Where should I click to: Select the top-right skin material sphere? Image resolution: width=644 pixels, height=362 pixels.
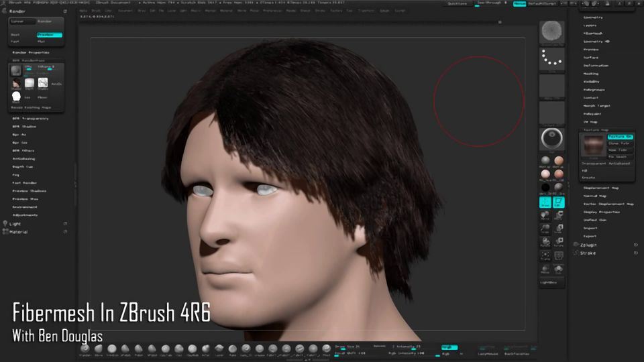[559, 160]
